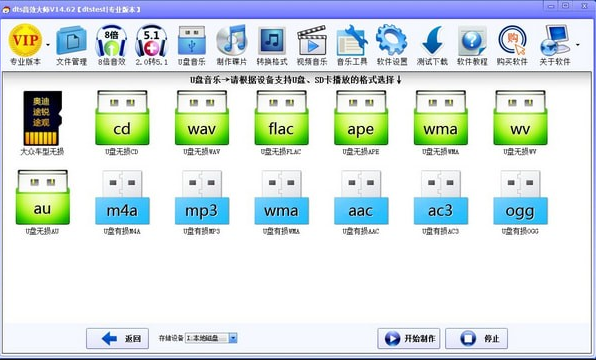The width and height of the screenshot is (596, 360).
Task: Choose the blue ac3 USB format
Action: 441,197
